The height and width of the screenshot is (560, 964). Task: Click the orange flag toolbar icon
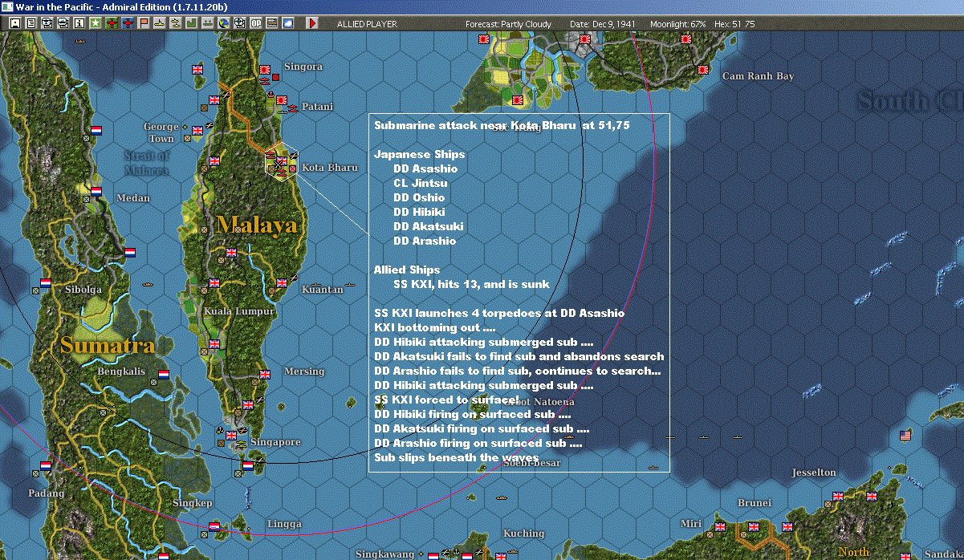144,24
